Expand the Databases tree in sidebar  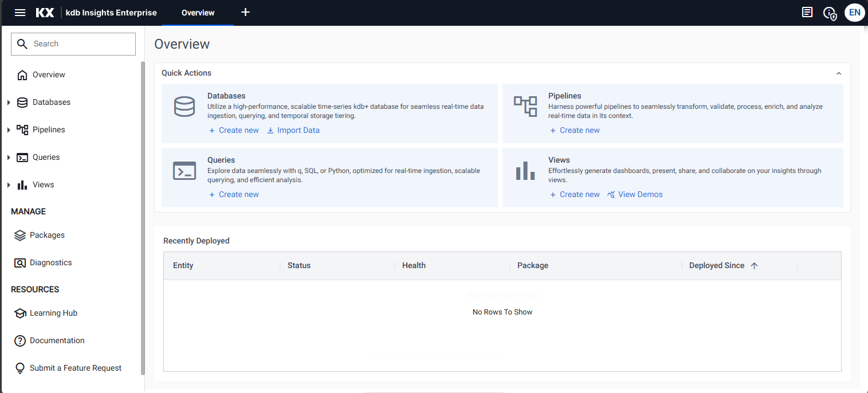(9, 103)
